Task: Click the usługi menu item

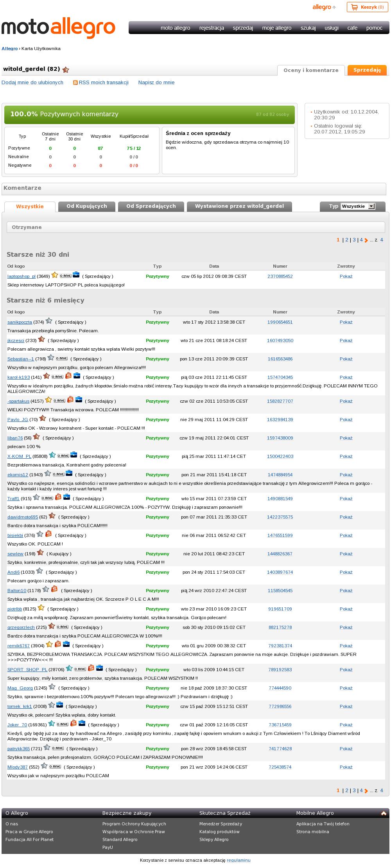Action: pyautogui.click(x=332, y=28)
